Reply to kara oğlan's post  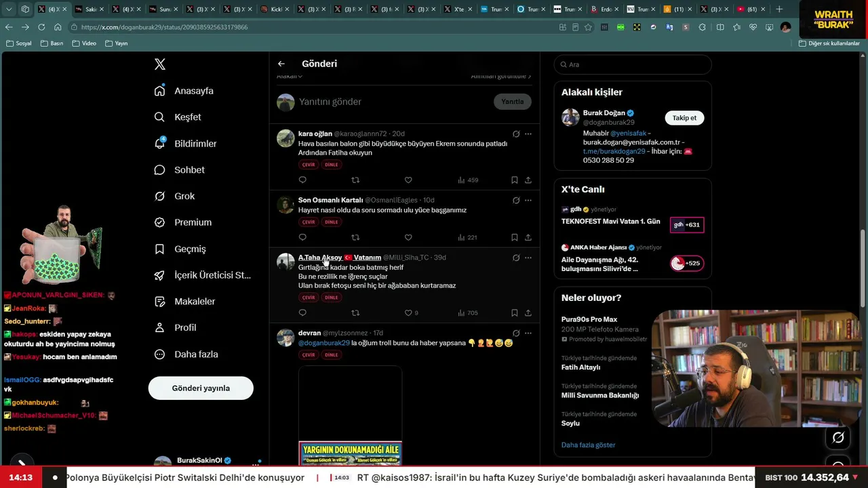tap(302, 180)
